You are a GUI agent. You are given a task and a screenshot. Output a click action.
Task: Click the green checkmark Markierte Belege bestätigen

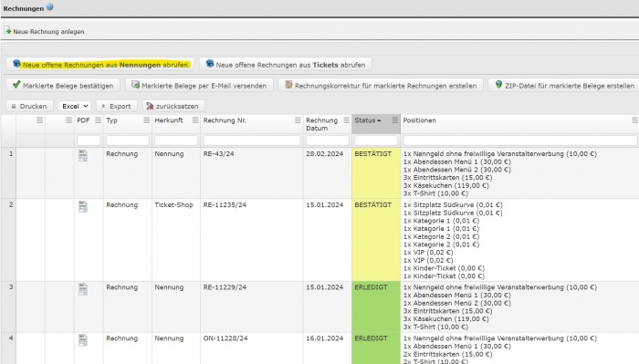16,85
